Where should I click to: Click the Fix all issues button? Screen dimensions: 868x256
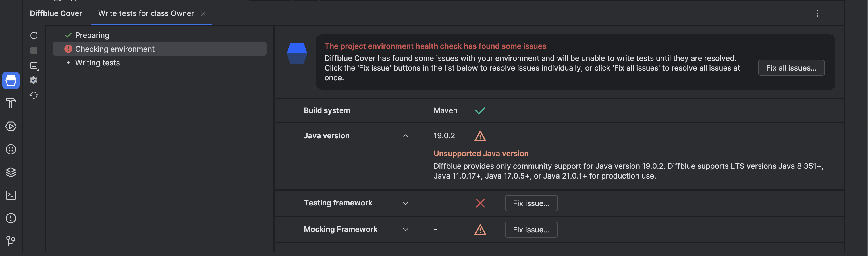click(791, 68)
